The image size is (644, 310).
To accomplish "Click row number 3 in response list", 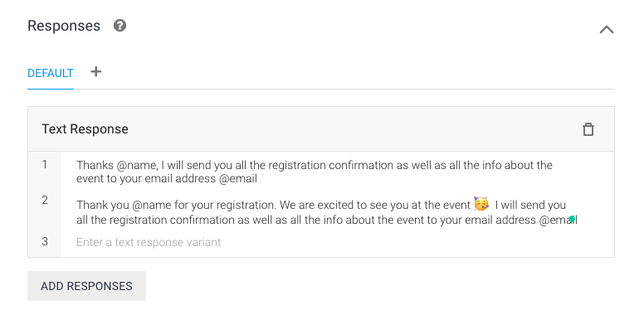I will point(44,241).
